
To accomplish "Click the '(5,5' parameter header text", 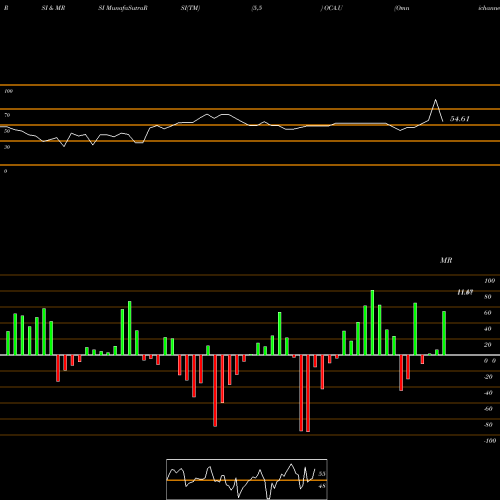I will click(257, 8).
